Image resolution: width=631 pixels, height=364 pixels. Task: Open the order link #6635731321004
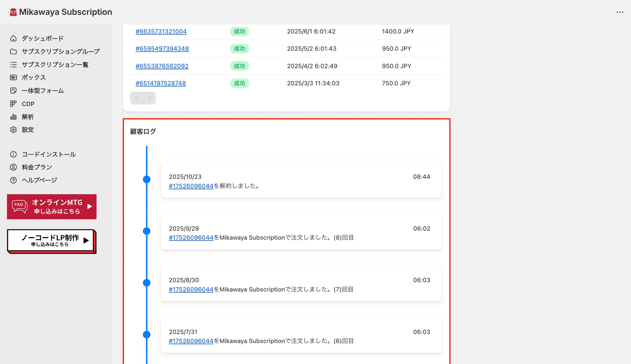point(161,31)
